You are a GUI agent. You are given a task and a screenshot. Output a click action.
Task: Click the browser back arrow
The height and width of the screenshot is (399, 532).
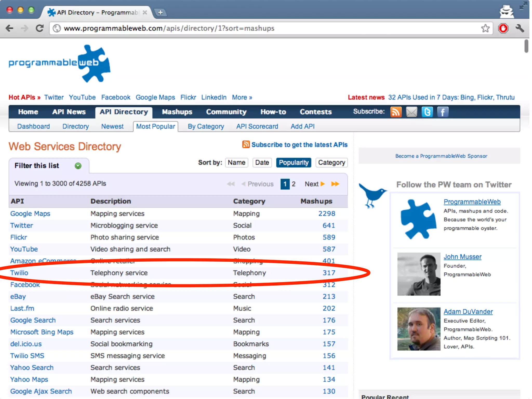pos(10,28)
